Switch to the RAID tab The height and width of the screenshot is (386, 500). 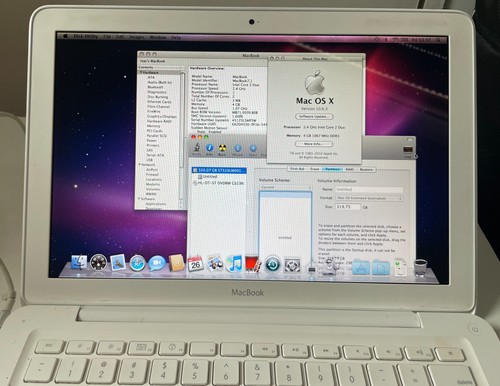click(349, 169)
